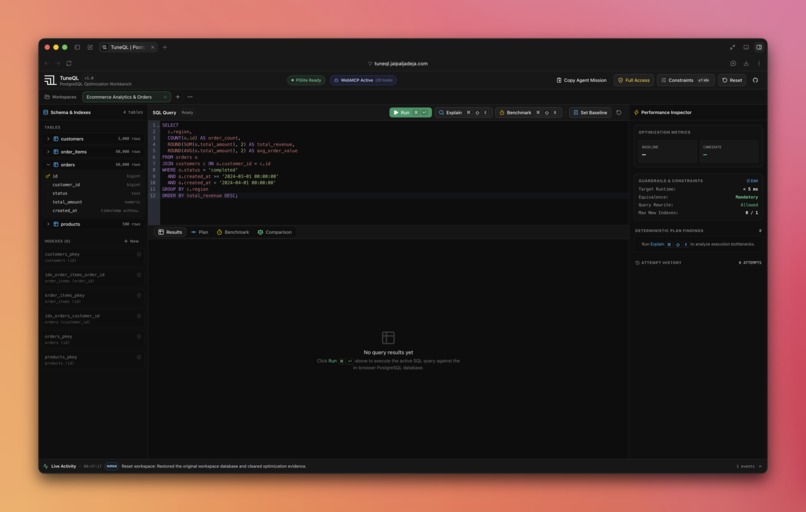
Task: Open browser downloads icon
Action: pos(746,63)
